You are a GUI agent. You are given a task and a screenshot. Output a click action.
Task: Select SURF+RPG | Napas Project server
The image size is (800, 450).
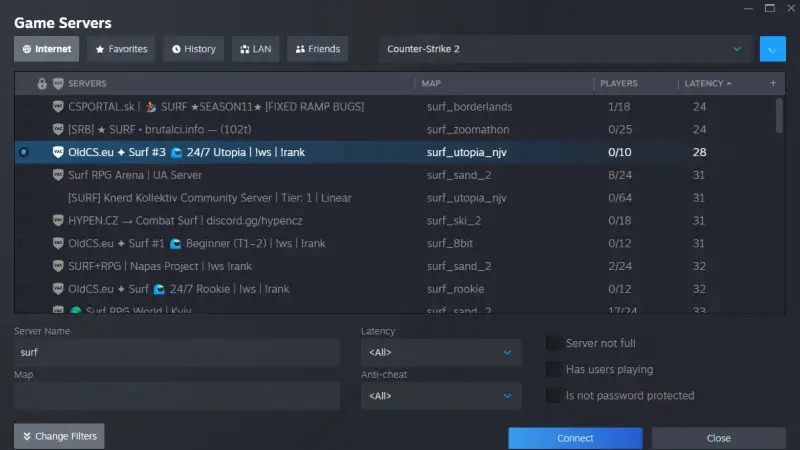[399, 266]
